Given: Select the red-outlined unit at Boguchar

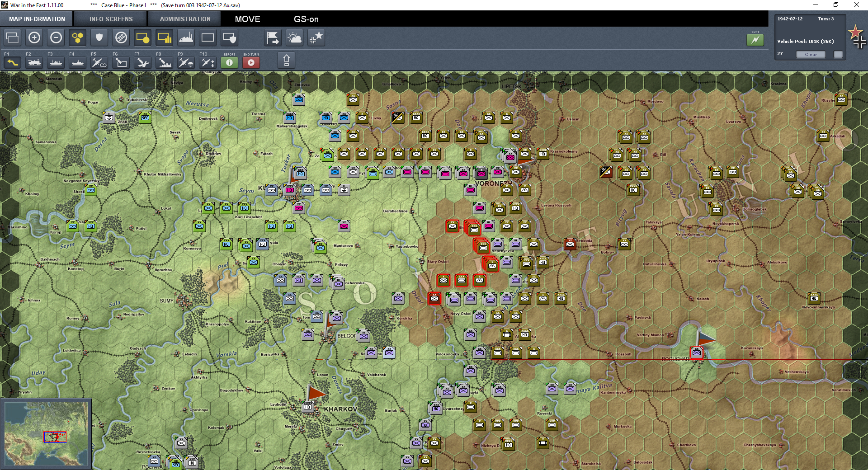Looking at the screenshot, I should pos(697,352).
